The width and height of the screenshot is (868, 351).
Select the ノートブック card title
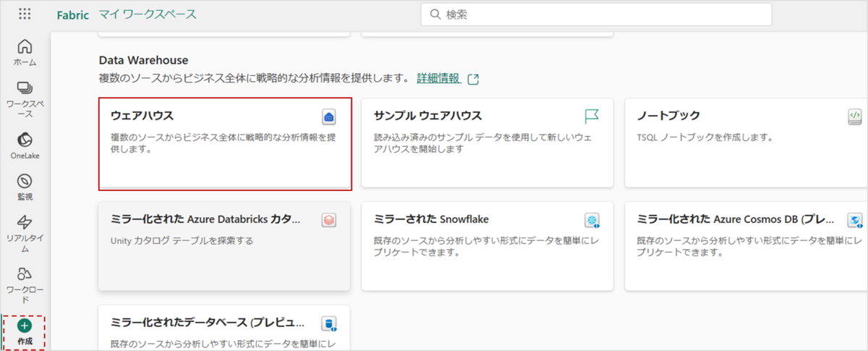668,116
